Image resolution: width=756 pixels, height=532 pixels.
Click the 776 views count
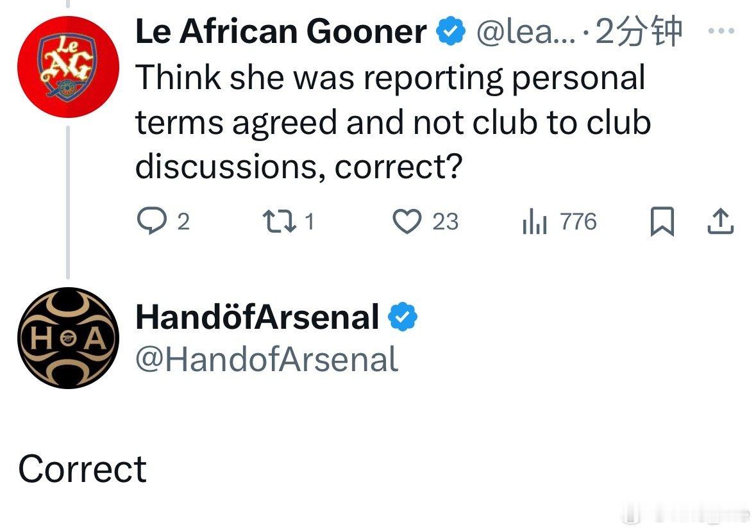[578, 222]
